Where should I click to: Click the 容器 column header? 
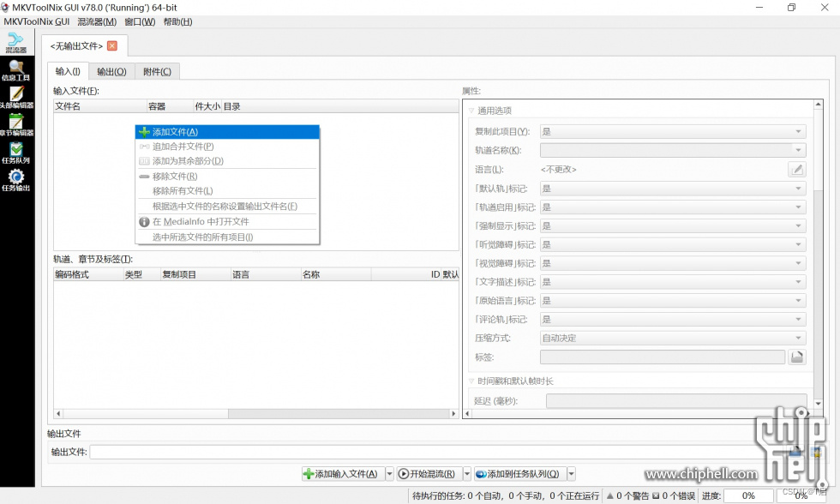pos(170,106)
